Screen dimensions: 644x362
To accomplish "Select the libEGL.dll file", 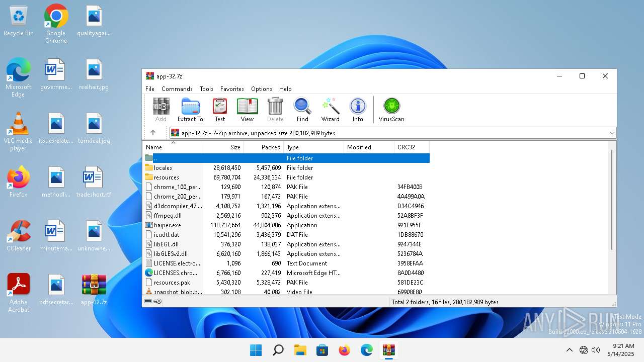I will 286,244.
